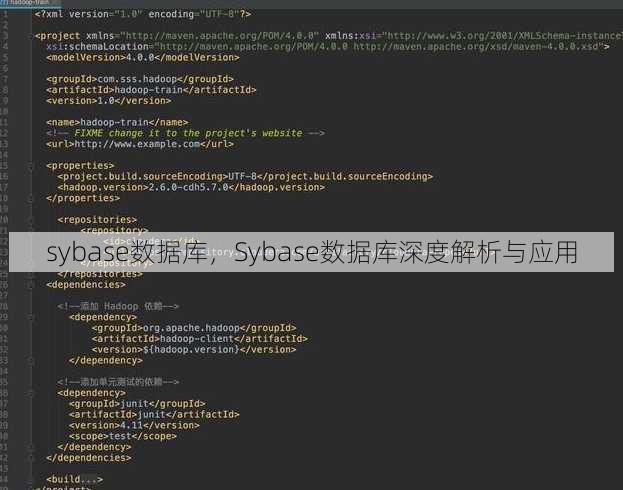
Task: Click the closing dependencies tag
Action: [x=89, y=458]
